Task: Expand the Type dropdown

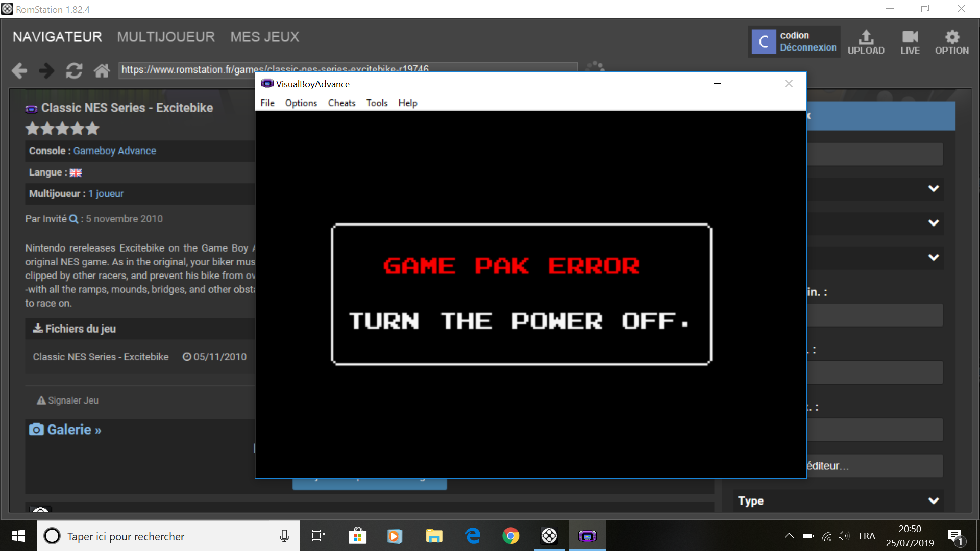Action: (934, 500)
